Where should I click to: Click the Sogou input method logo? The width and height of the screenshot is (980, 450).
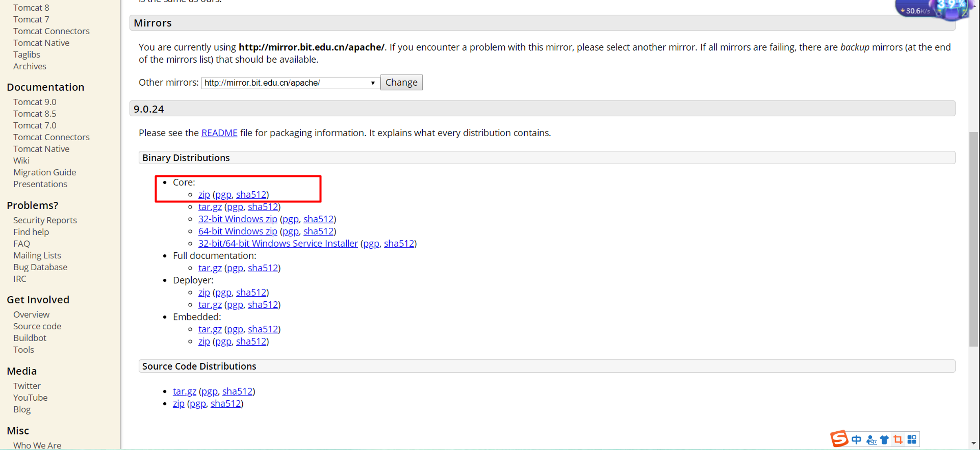coord(839,439)
